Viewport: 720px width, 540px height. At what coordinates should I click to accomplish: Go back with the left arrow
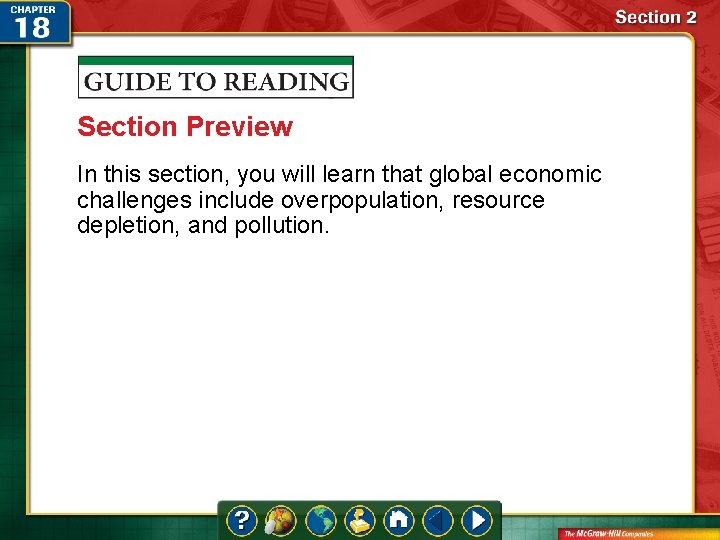(x=438, y=521)
